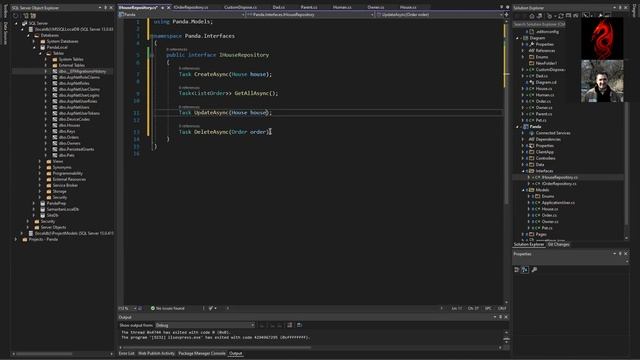
Task: Close the Output panel
Action: point(507,317)
